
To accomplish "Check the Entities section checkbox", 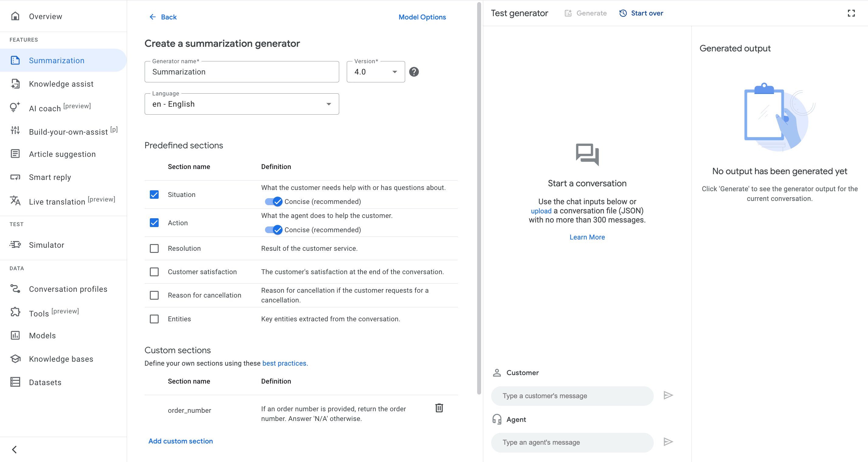I will [x=154, y=319].
